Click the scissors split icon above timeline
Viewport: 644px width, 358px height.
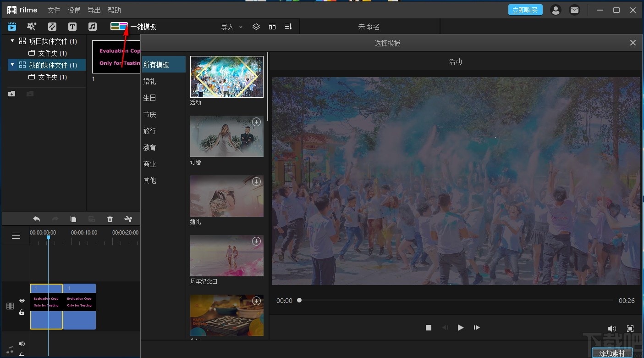[129, 219]
